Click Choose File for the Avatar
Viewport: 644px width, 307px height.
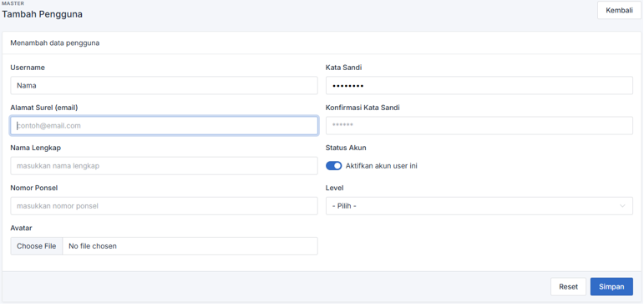tap(37, 246)
